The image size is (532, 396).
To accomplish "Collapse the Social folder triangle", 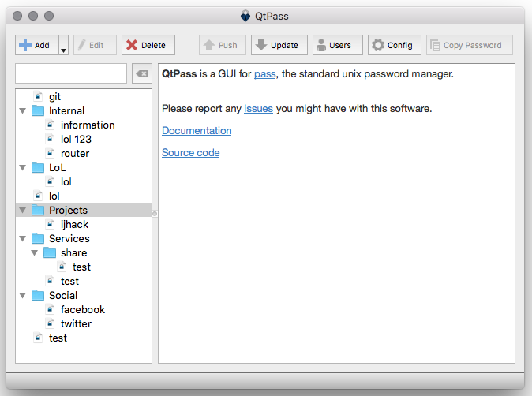I will 23,296.
